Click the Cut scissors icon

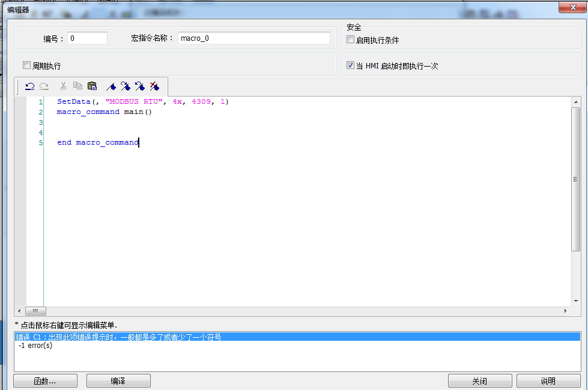click(63, 86)
